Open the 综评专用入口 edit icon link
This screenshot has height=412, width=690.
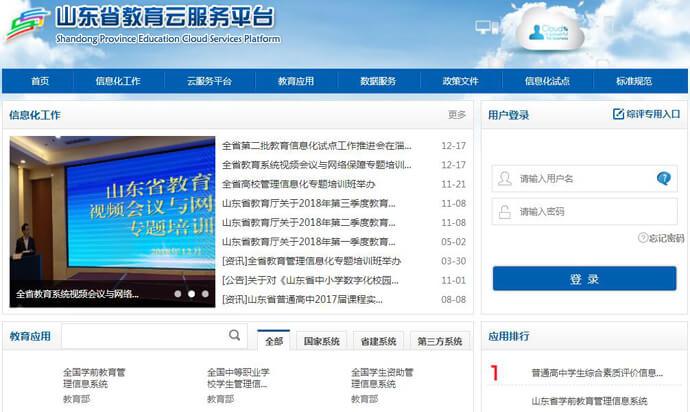pyautogui.click(x=618, y=114)
